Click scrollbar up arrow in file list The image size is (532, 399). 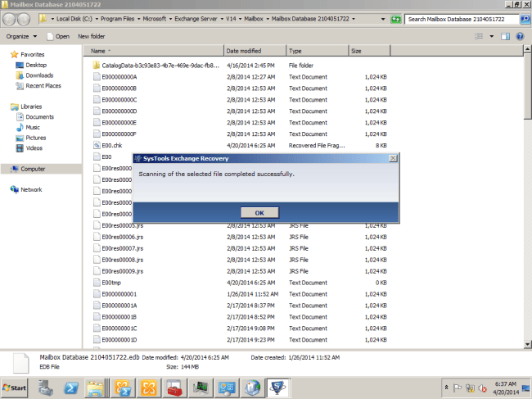(x=527, y=49)
